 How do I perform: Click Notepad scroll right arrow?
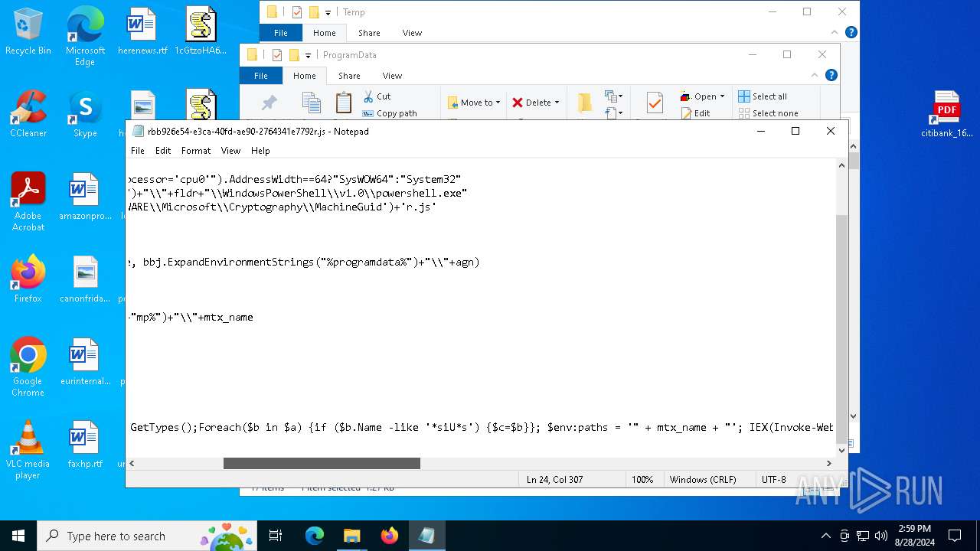coord(828,463)
